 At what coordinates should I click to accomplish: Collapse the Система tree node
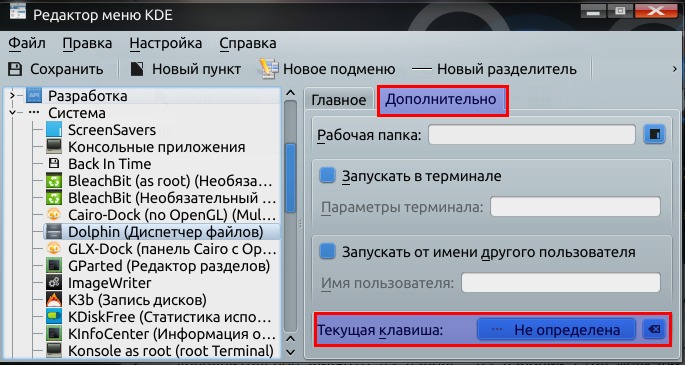click(x=12, y=113)
